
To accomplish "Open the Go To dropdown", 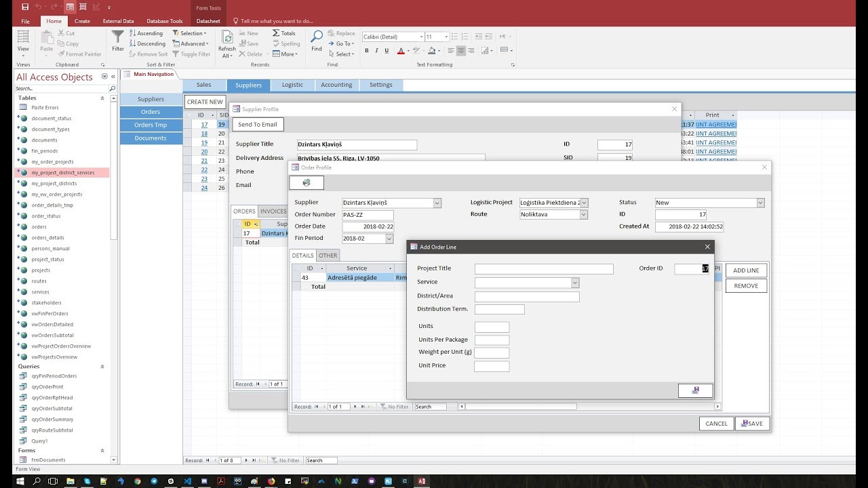I will [x=341, y=43].
